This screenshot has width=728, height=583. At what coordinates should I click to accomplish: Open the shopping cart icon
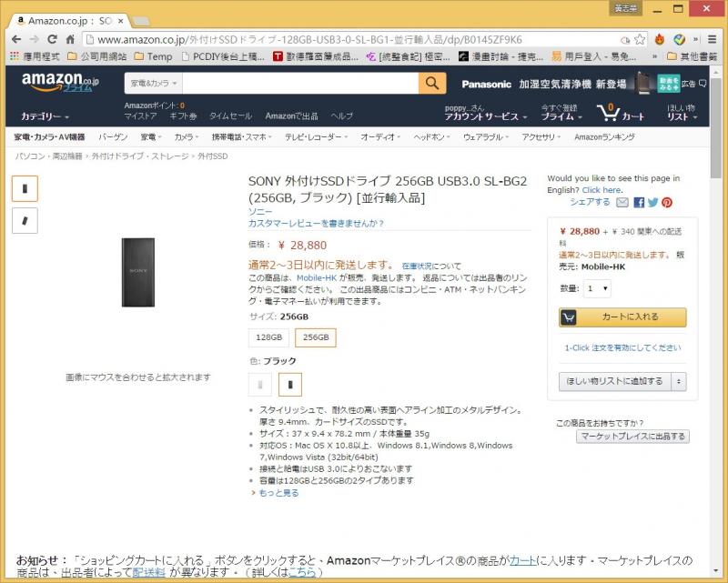[x=620, y=113]
